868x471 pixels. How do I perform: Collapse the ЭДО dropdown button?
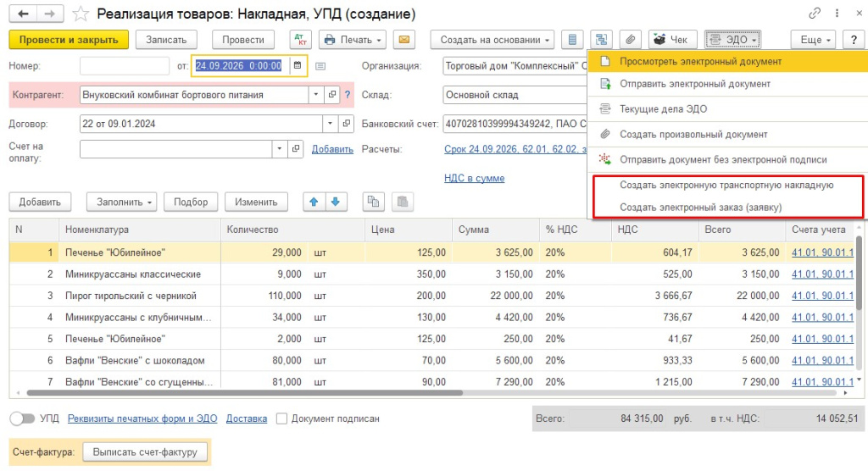pyautogui.click(x=733, y=40)
